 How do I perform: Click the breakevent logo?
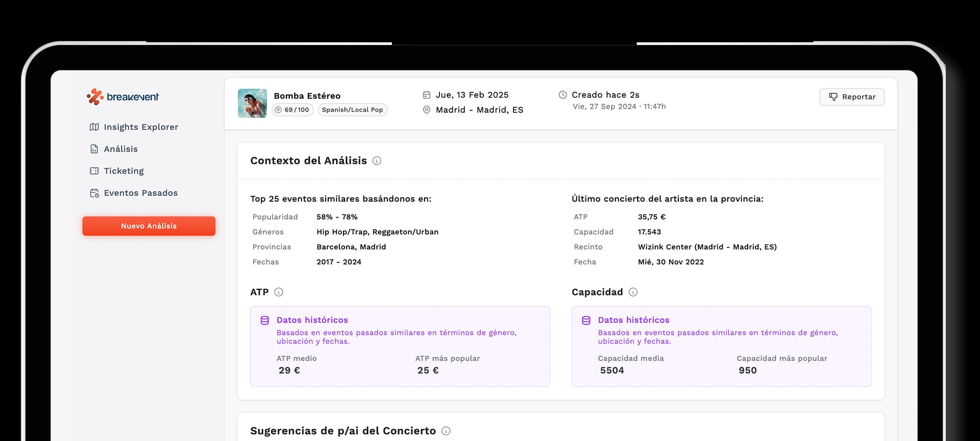coord(122,96)
